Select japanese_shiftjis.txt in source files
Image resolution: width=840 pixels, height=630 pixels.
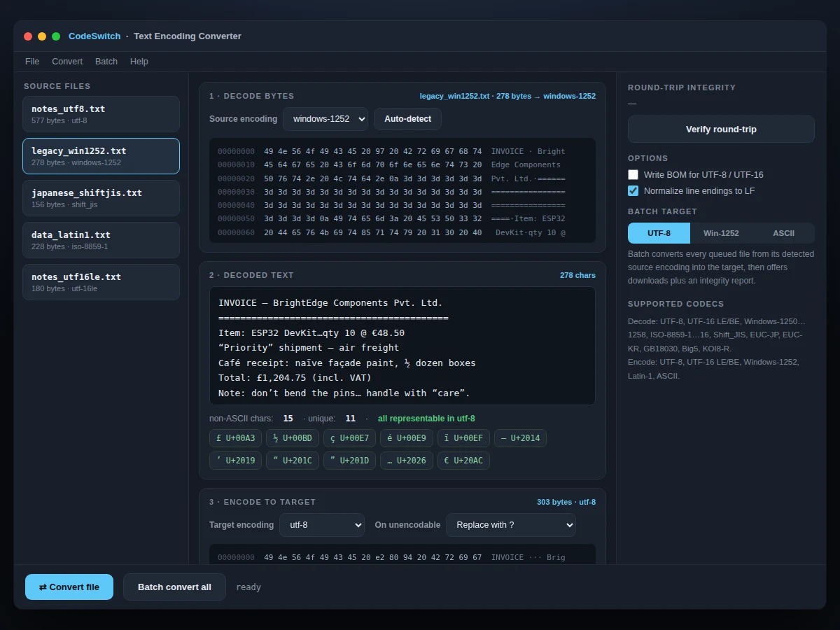[101, 198]
